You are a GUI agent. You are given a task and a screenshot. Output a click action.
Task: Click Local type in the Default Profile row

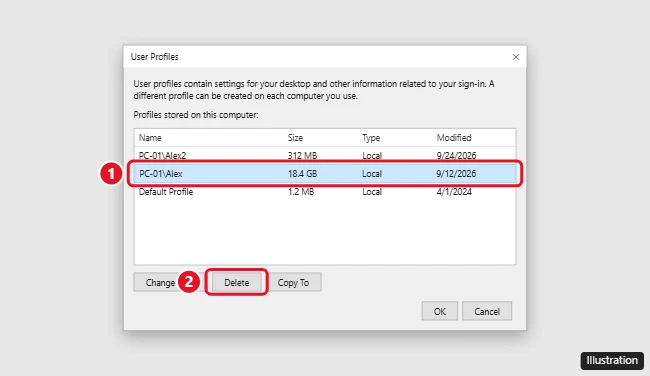coord(372,192)
